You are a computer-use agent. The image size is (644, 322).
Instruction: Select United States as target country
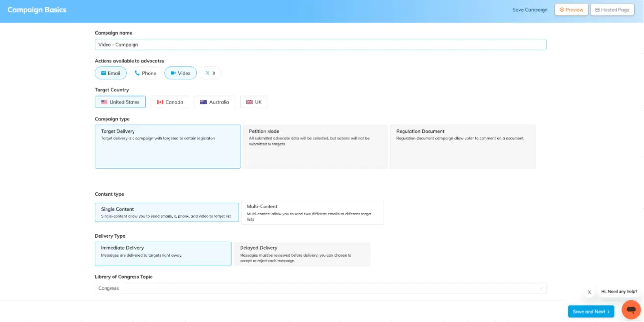(x=120, y=102)
